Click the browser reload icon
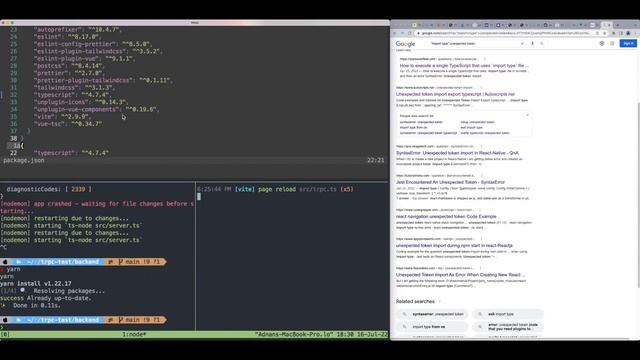This screenshot has width=640, height=360. coord(409,33)
